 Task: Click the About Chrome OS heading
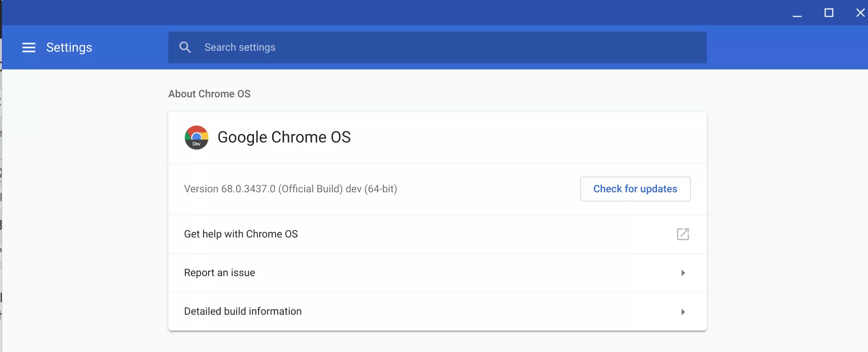click(209, 94)
